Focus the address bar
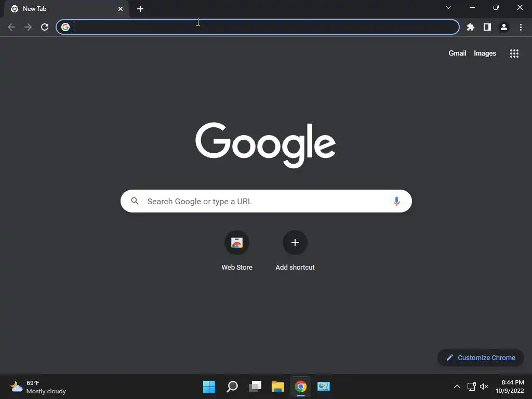532x399 pixels. pos(258,27)
